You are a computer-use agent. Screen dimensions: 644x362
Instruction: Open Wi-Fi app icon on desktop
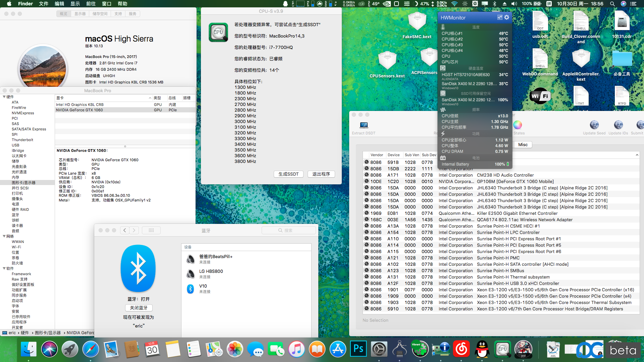tap(540, 96)
